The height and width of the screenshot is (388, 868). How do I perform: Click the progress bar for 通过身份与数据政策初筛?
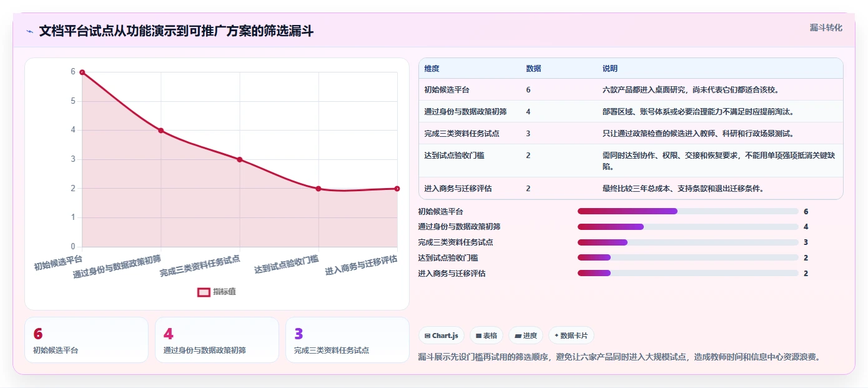(688, 227)
